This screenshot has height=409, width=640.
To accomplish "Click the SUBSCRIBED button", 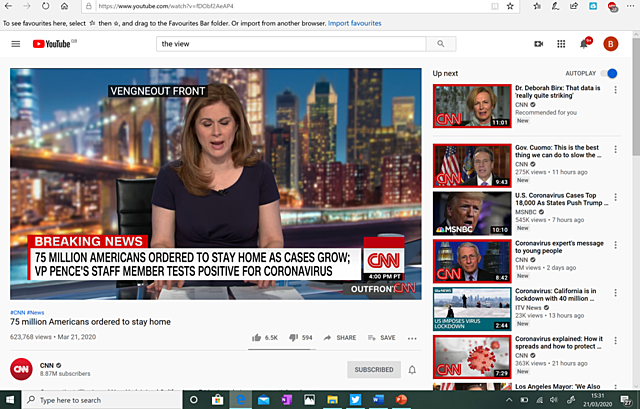I will 374,369.
